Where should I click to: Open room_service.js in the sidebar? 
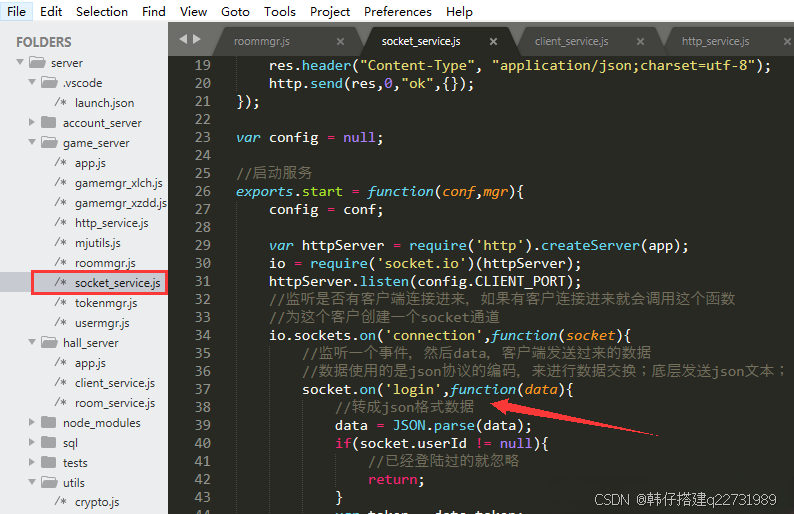click(115, 403)
